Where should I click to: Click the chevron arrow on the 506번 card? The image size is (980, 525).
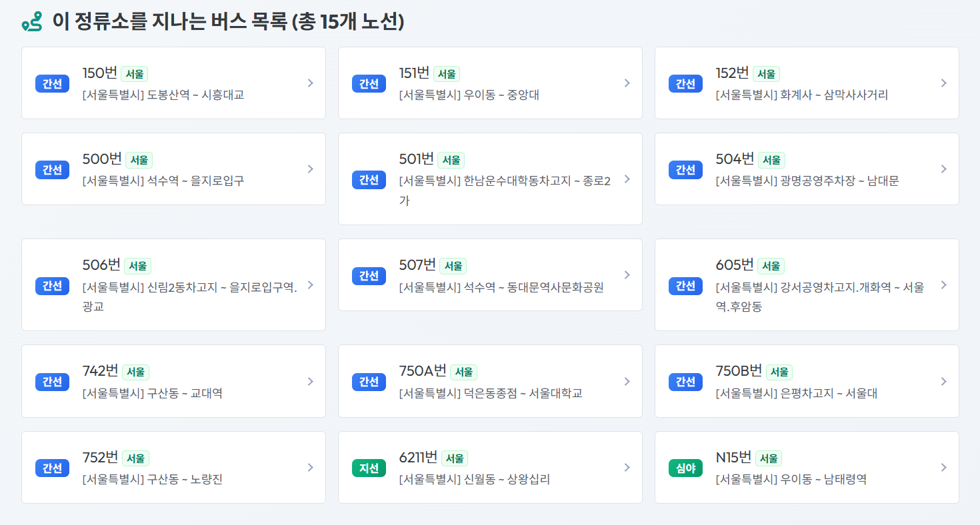coord(310,285)
